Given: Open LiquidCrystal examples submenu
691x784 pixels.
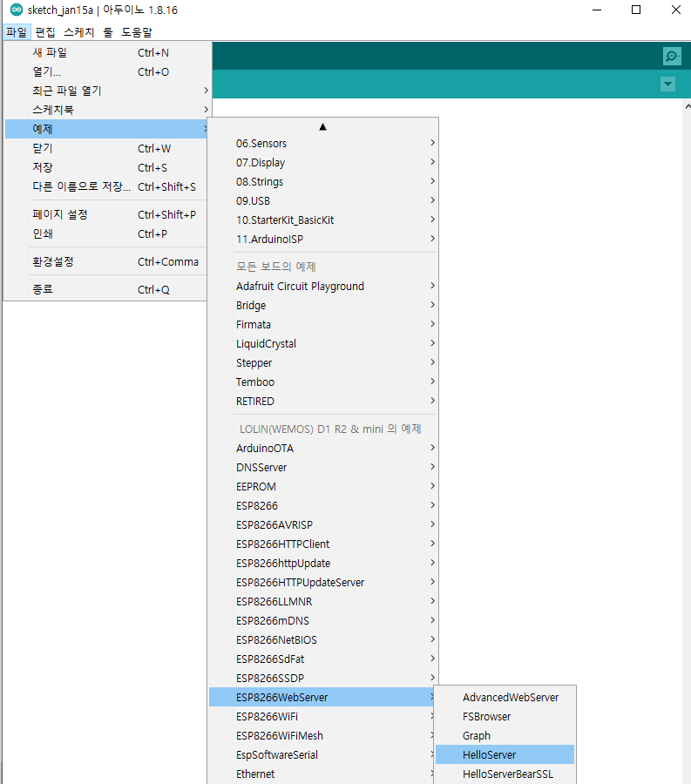Looking at the screenshot, I should pos(323,343).
